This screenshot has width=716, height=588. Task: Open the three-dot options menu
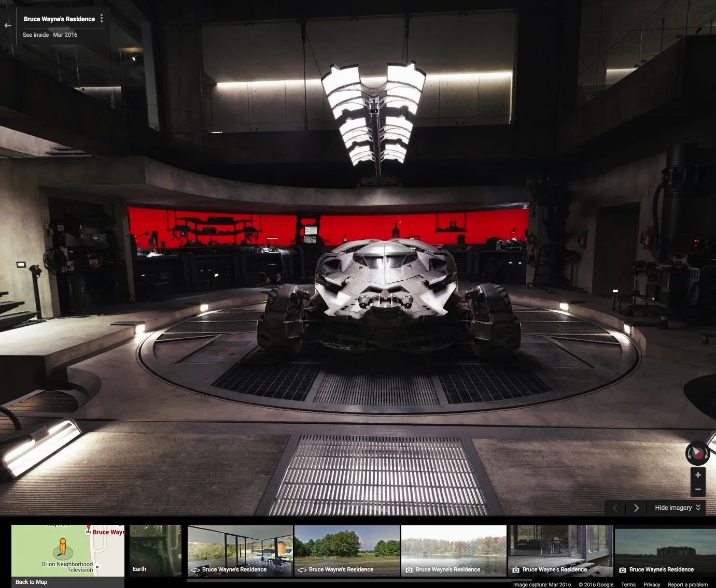coord(102,19)
